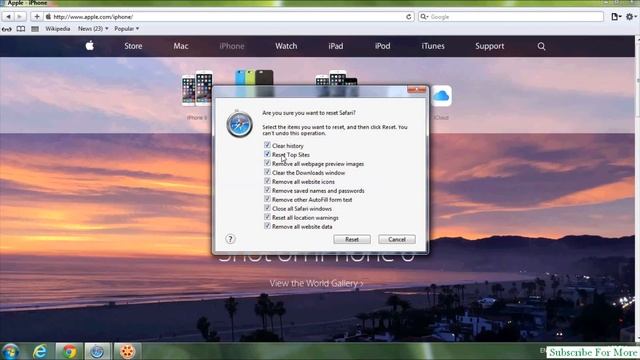This screenshot has height=360, width=640.
Task: Click the Google search field
Action: click(511, 17)
